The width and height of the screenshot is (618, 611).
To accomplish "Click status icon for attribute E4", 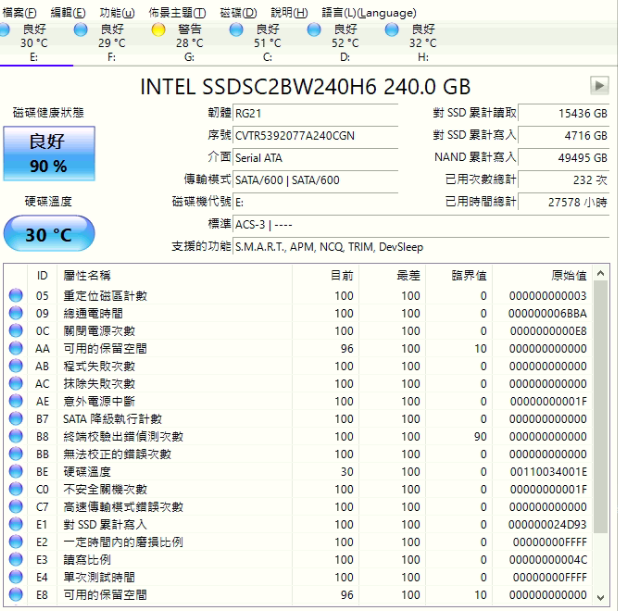I will (x=16, y=577).
